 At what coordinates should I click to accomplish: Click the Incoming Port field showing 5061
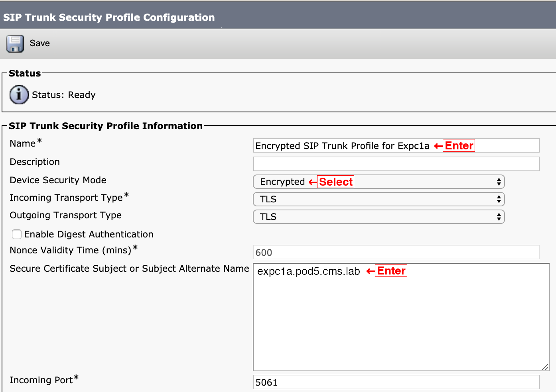(x=396, y=382)
